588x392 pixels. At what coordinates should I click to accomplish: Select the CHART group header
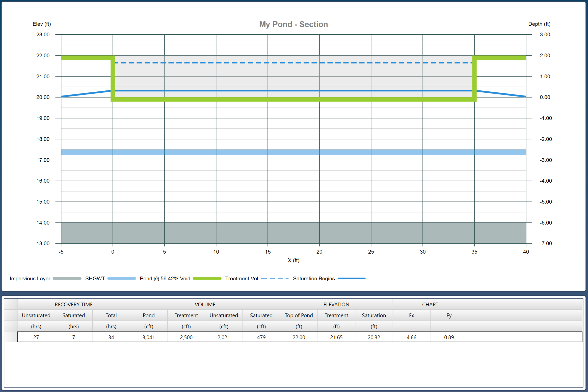pos(430,304)
